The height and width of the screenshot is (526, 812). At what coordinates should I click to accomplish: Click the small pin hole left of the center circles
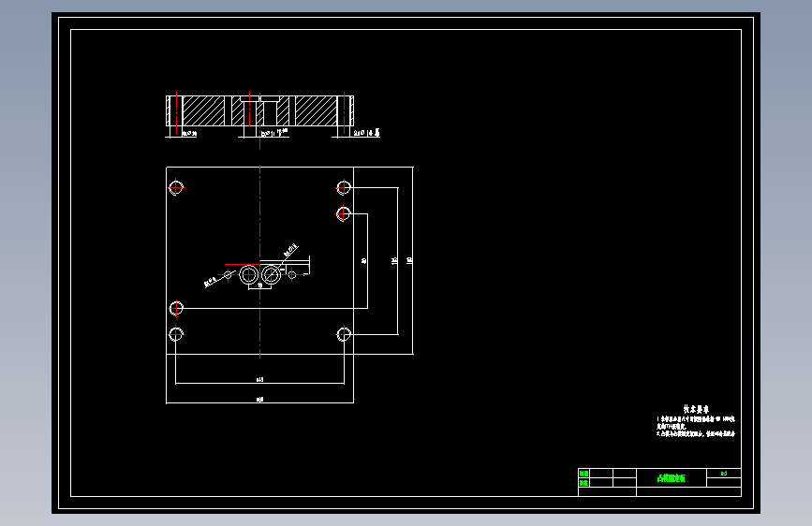[x=228, y=274]
